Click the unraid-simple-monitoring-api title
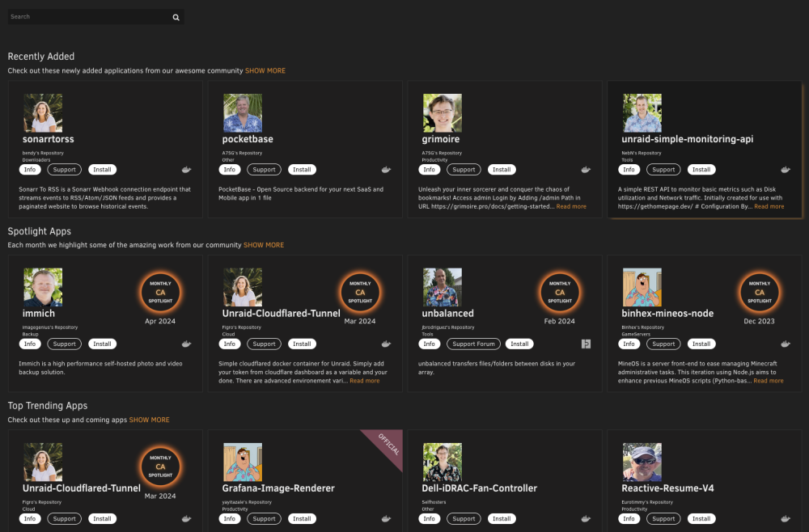Viewport: 809px width, 532px height. (687, 139)
